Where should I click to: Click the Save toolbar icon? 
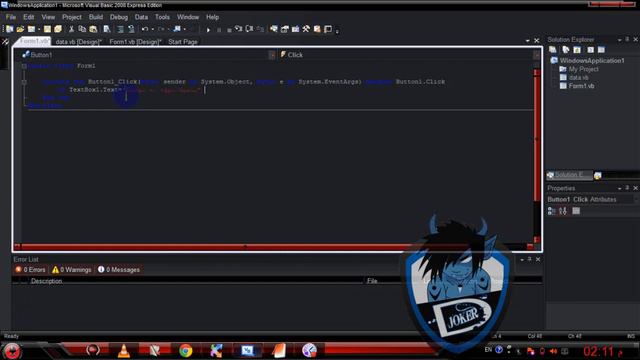(47, 29)
